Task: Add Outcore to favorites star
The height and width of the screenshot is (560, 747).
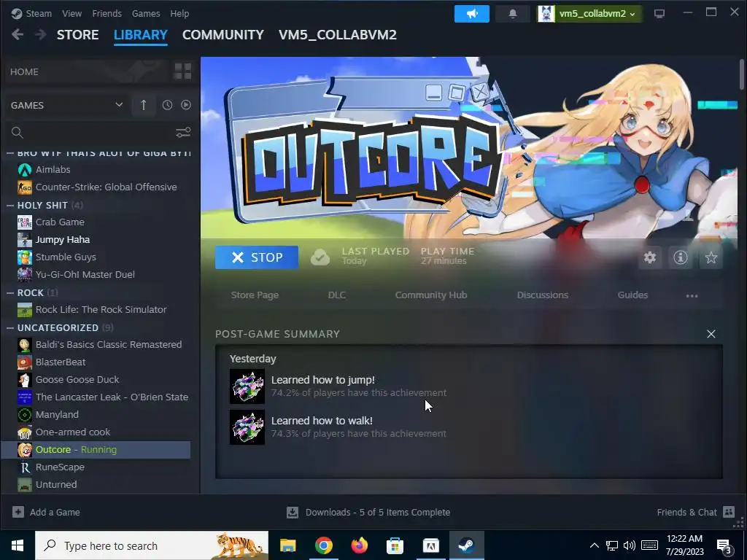Action: [711, 257]
